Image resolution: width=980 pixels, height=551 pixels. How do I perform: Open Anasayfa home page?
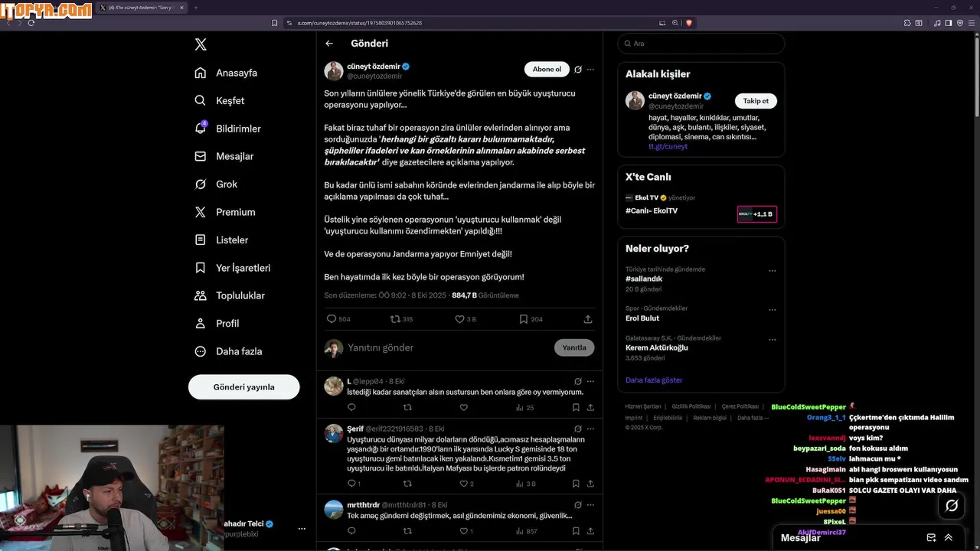pos(226,73)
